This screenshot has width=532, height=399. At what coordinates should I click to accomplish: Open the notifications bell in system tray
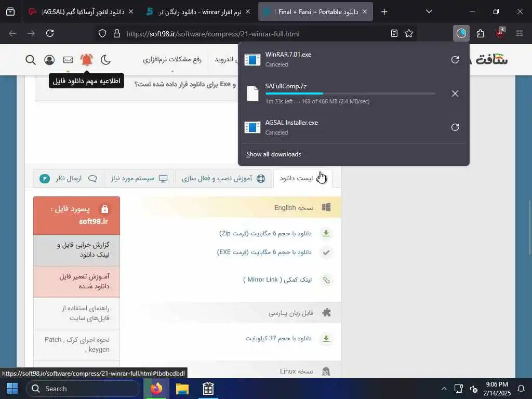[521, 389]
